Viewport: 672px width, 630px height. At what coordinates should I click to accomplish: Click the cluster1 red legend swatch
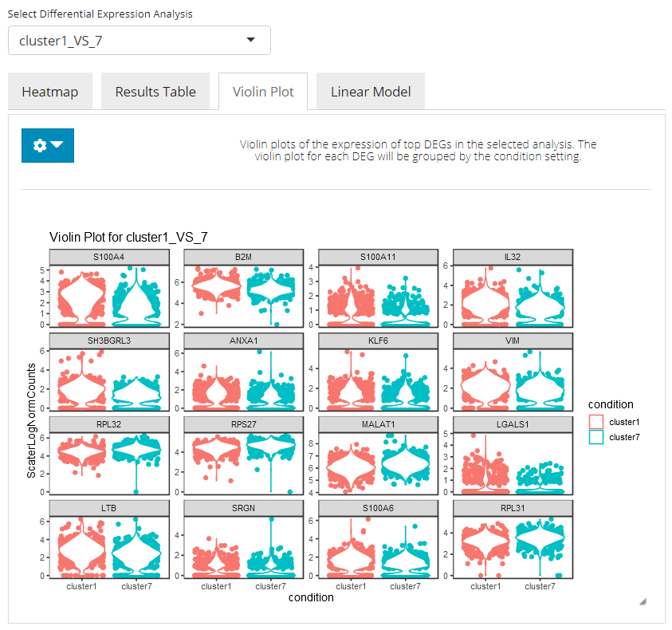coord(596,422)
